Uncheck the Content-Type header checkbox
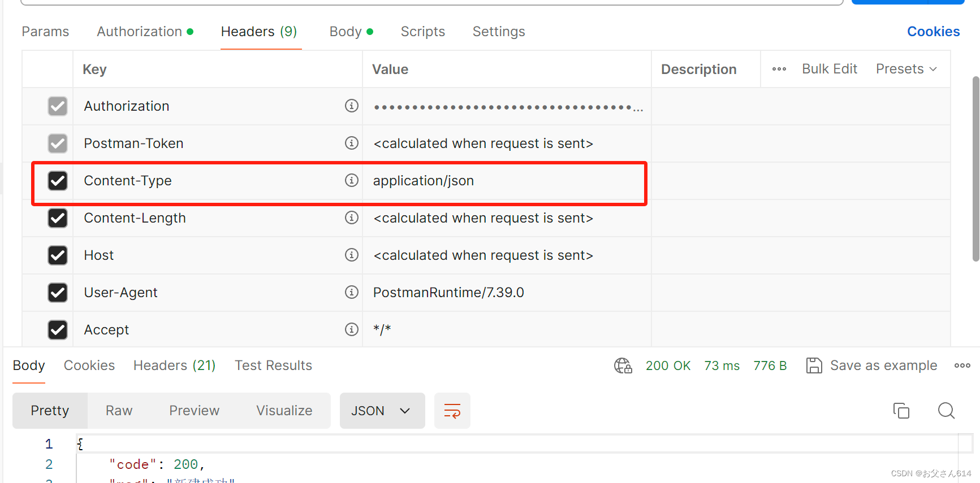The height and width of the screenshot is (483, 980). click(58, 180)
